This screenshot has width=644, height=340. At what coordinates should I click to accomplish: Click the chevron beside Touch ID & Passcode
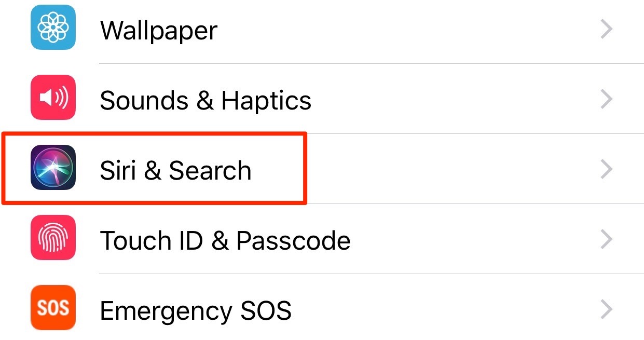[x=606, y=239]
